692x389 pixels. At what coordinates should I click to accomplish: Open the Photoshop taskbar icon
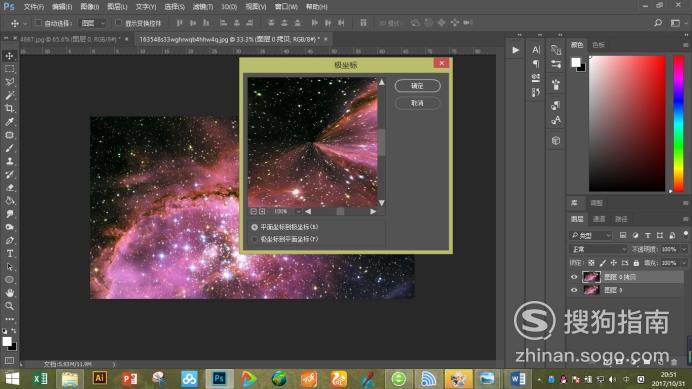(x=219, y=378)
